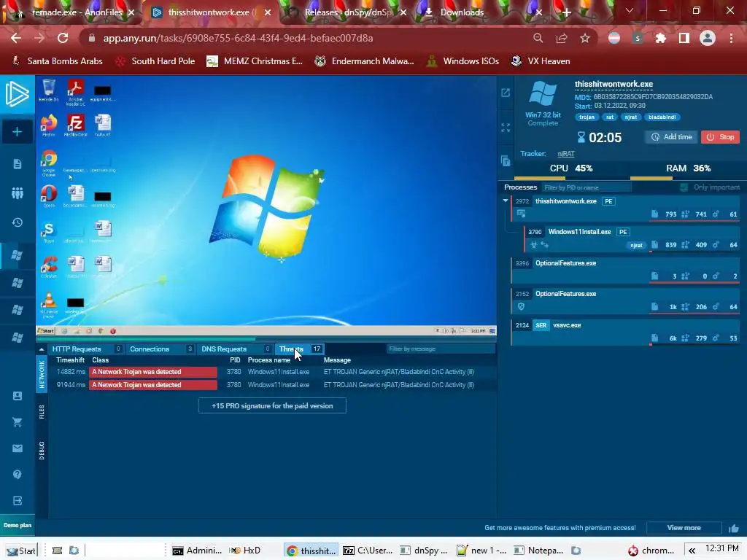Focus the Filter by message field
This screenshot has width=747, height=560.
click(x=441, y=349)
